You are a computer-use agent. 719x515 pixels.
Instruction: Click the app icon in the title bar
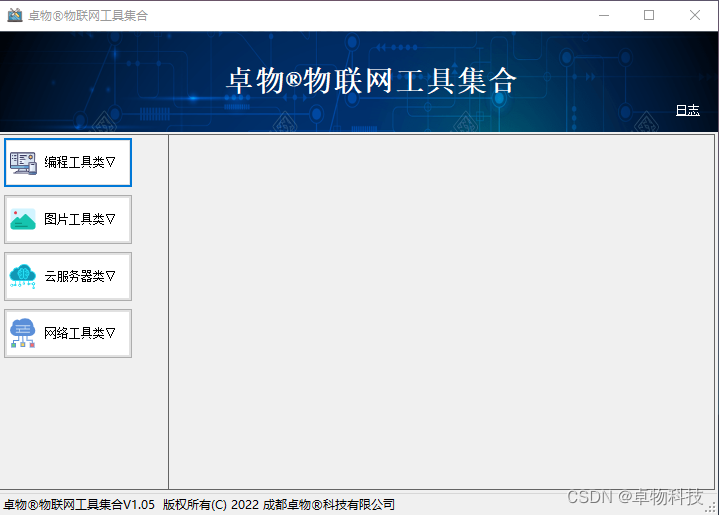[x=15, y=15]
